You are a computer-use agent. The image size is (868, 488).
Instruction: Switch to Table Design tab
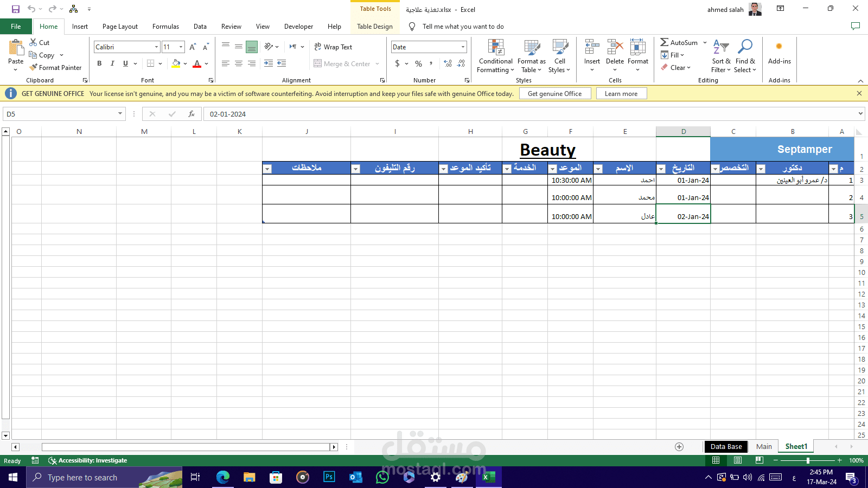pyautogui.click(x=375, y=26)
